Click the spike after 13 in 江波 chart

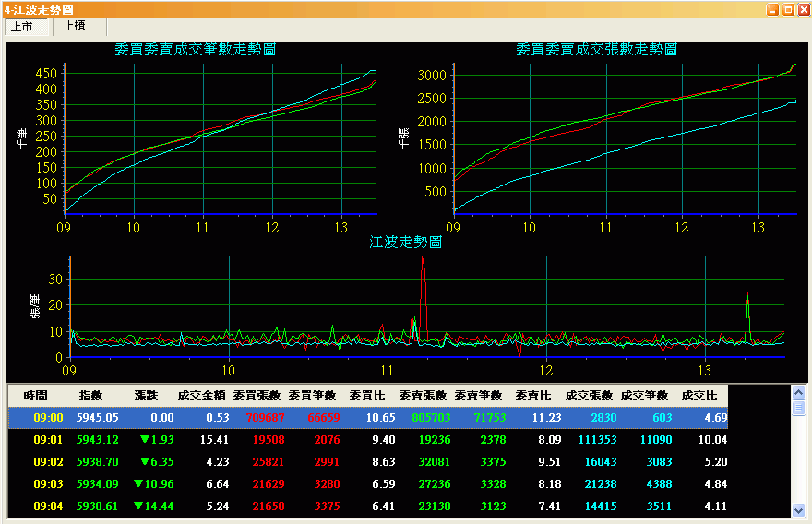click(747, 316)
